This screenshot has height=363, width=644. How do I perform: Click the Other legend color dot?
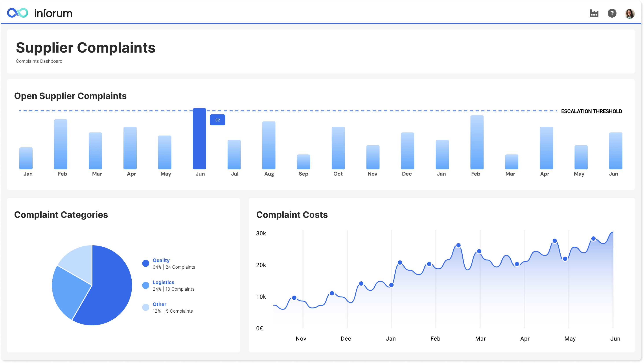[x=145, y=307]
